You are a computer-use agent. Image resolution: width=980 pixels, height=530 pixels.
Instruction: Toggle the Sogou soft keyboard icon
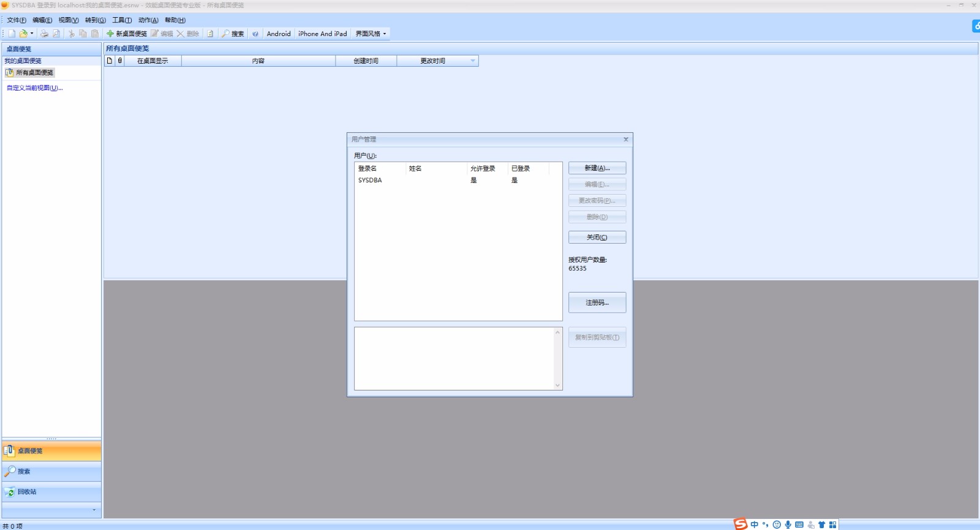tap(799, 524)
